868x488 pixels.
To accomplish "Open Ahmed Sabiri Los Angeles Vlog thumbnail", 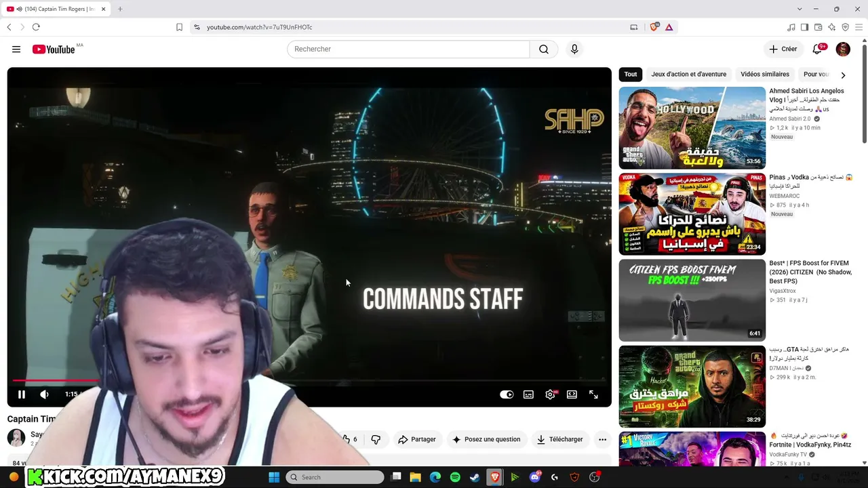I will 692,127.
